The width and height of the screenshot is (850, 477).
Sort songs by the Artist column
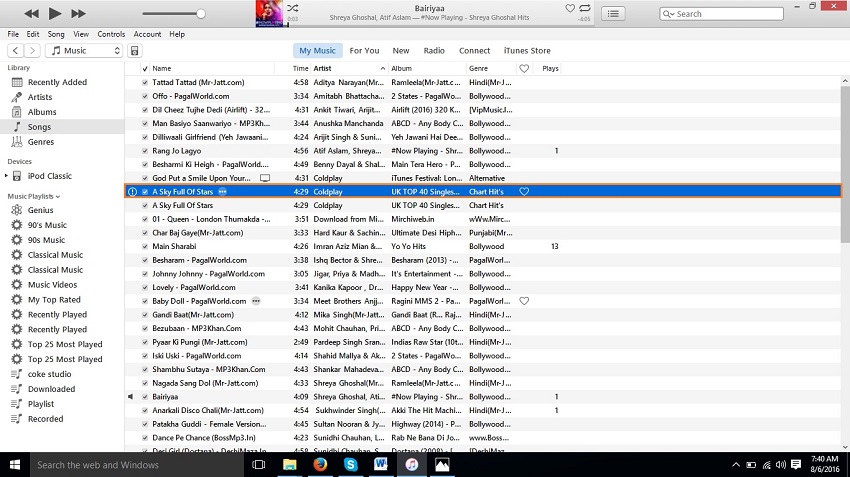click(x=322, y=68)
